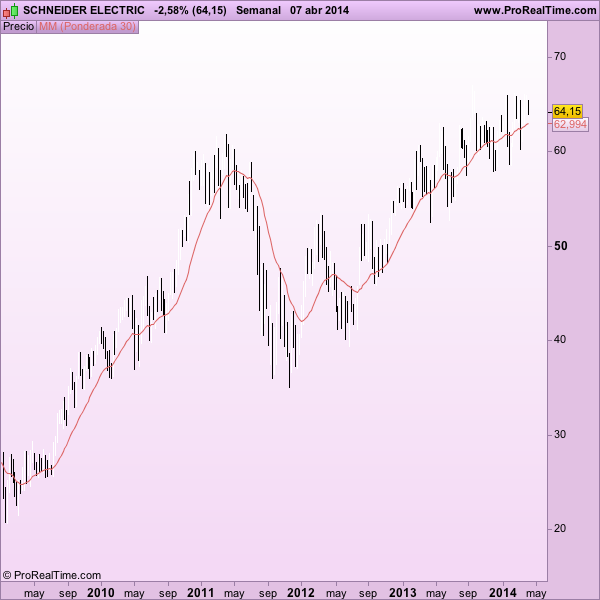Select the Precio label tab
This screenshot has height=600, width=600.
18,27
